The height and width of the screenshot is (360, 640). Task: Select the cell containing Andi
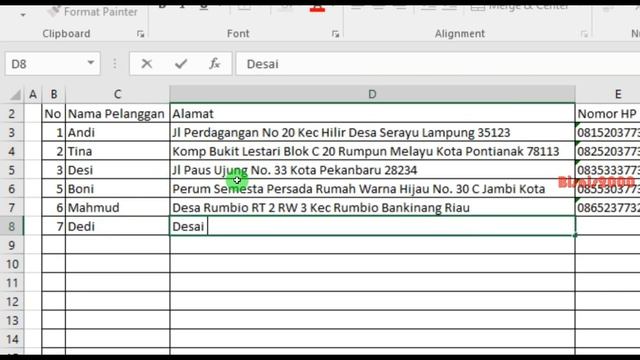click(118, 132)
